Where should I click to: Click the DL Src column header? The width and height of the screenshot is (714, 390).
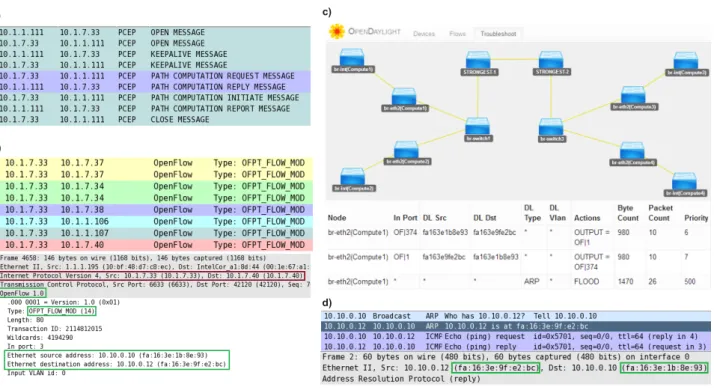click(x=434, y=218)
